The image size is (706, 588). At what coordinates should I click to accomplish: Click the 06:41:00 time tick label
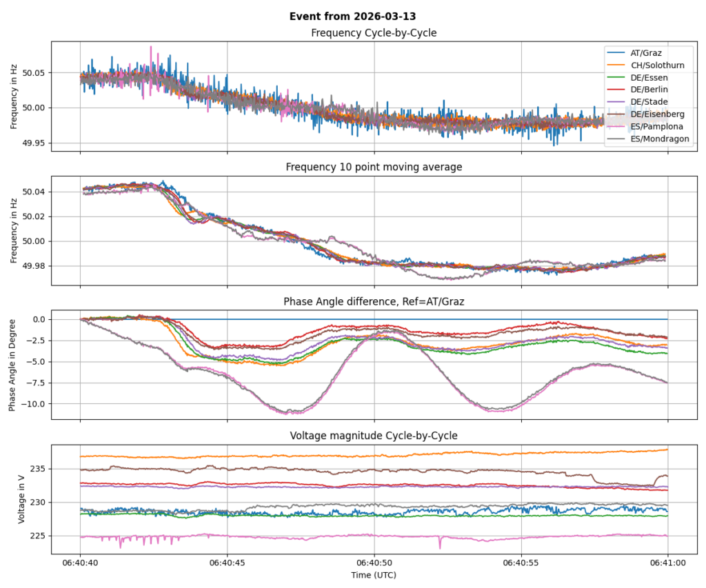[x=667, y=562]
